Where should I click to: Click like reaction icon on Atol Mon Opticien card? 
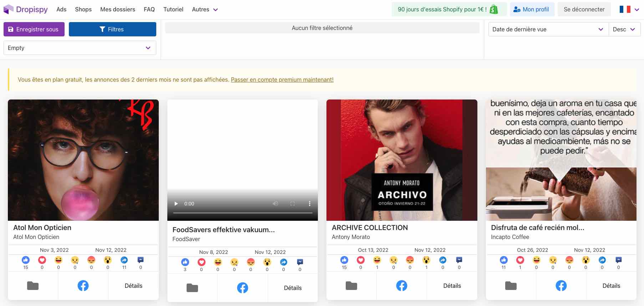26,260
